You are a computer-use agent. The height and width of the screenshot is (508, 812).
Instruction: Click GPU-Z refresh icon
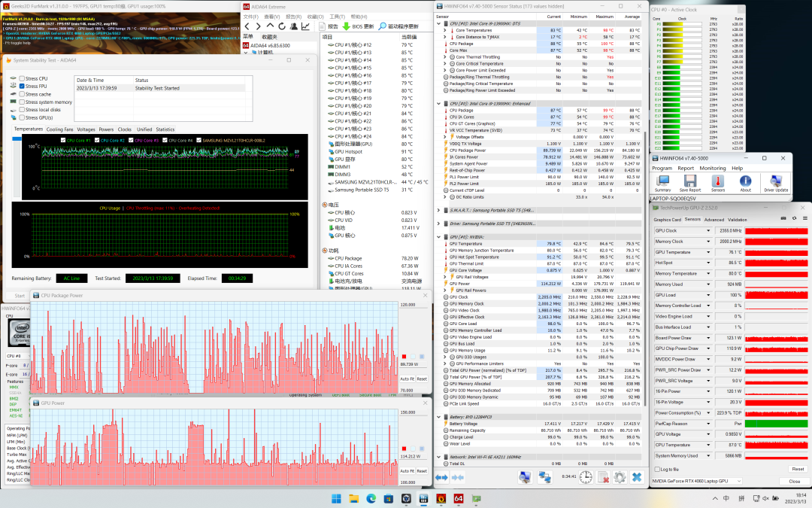(x=795, y=218)
